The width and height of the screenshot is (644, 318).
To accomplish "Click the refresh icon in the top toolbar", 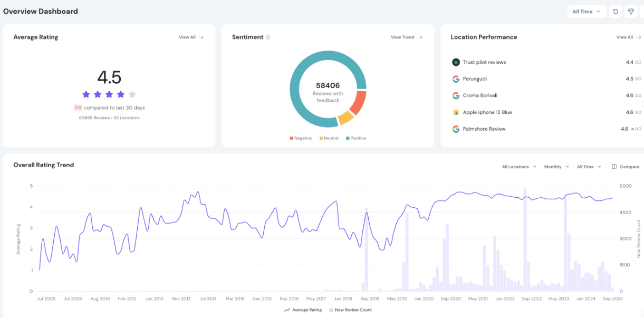I will pyautogui.click(x=616, y=11).
